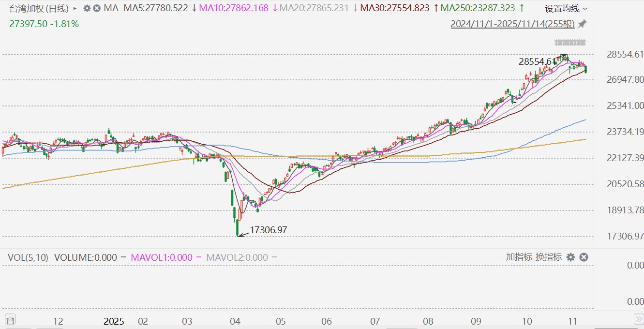
Task: Click 换指标 to switch indicator
Action: (549, 257)
